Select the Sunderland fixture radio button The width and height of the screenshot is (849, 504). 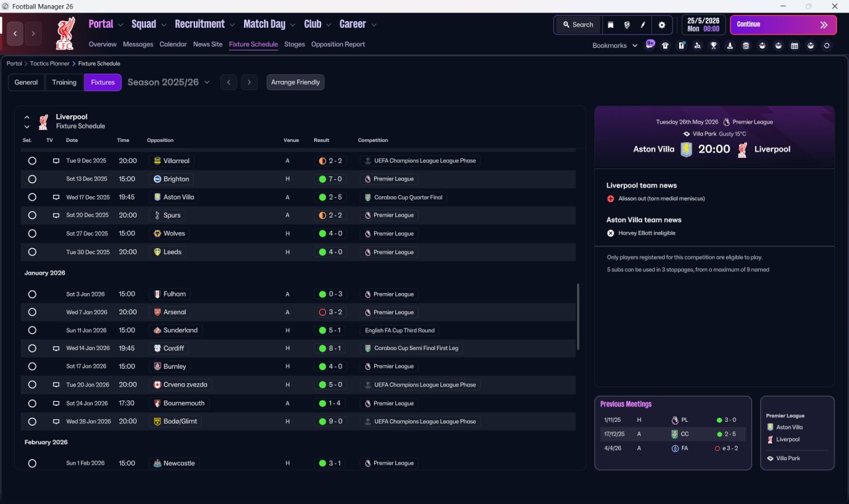pos(32,330)
